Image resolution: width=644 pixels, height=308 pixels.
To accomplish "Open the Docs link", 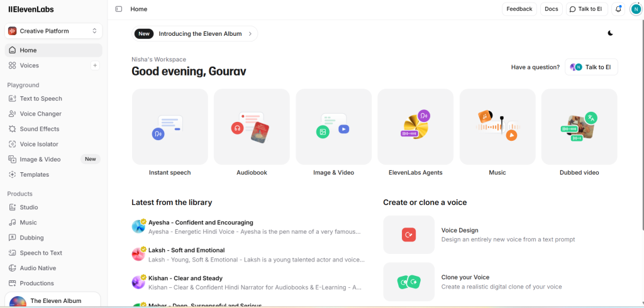I will (551, 9).
